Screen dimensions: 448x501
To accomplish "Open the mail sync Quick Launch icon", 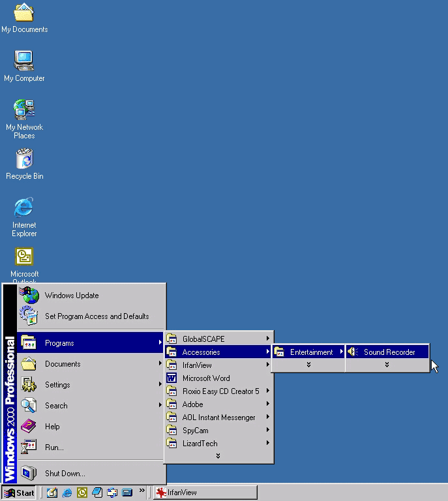I will point(112,493).
